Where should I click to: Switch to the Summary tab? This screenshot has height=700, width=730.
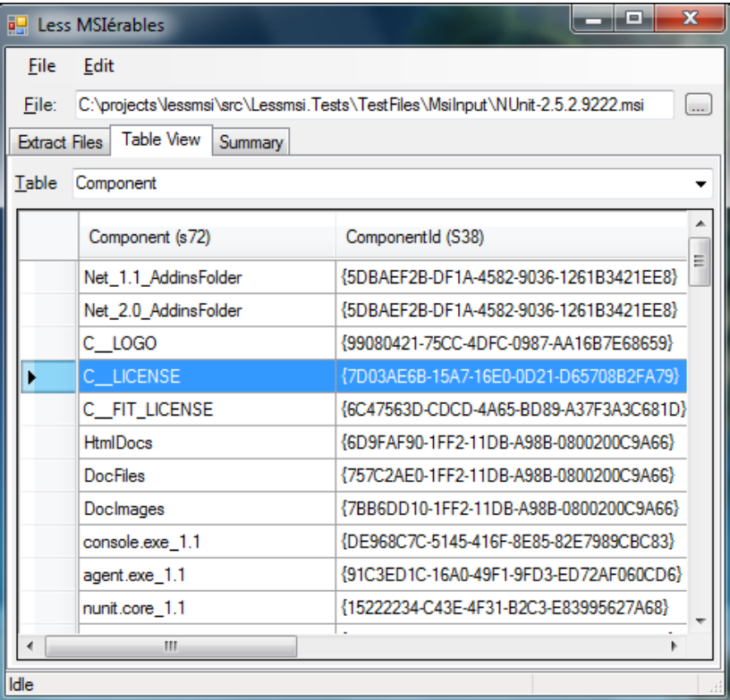coord(250,141)
